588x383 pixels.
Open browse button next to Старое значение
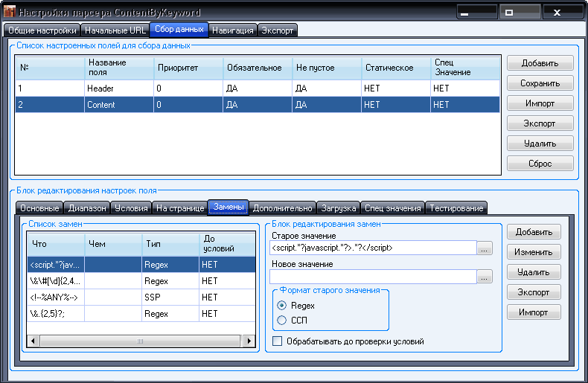(x=485, y=248)
